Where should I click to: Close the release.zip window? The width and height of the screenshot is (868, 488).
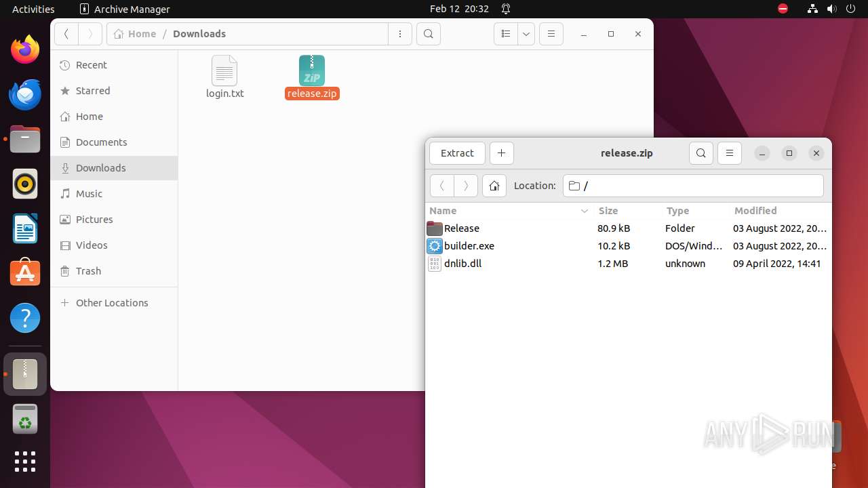pyautogui.click(x=816, y=153)
